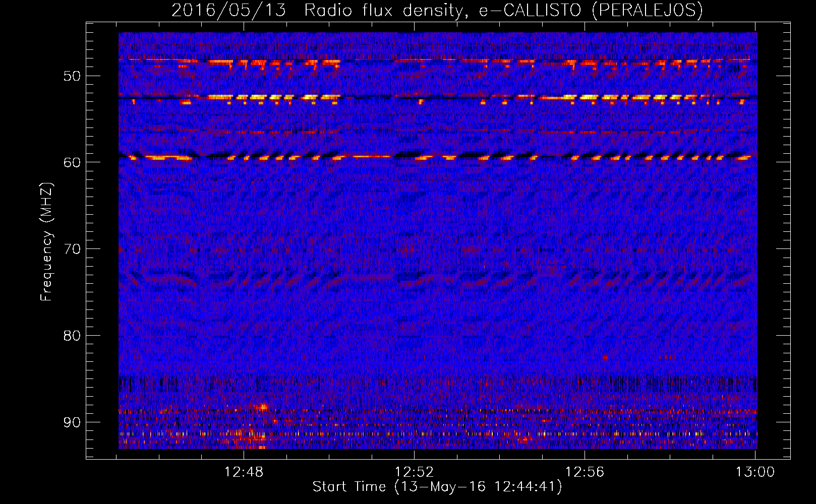The width and height of the screenshot is (816, 504).
Task: Click the "Frequency (MHZ)" axis label
Action: [46, 241]
